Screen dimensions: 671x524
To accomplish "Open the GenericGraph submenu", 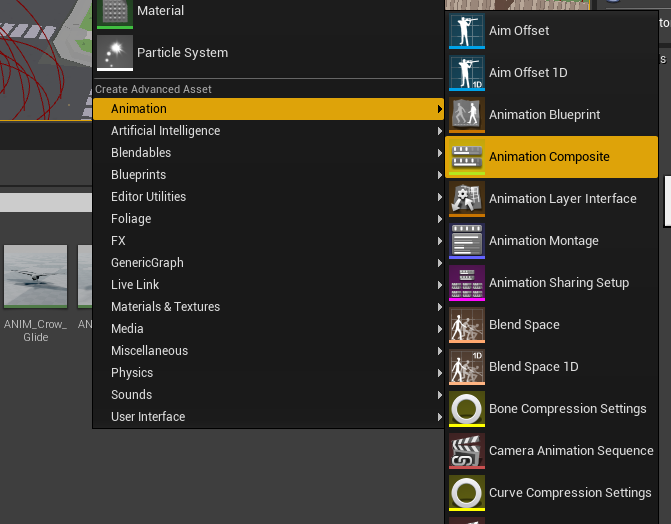I will tap(268, 262).
